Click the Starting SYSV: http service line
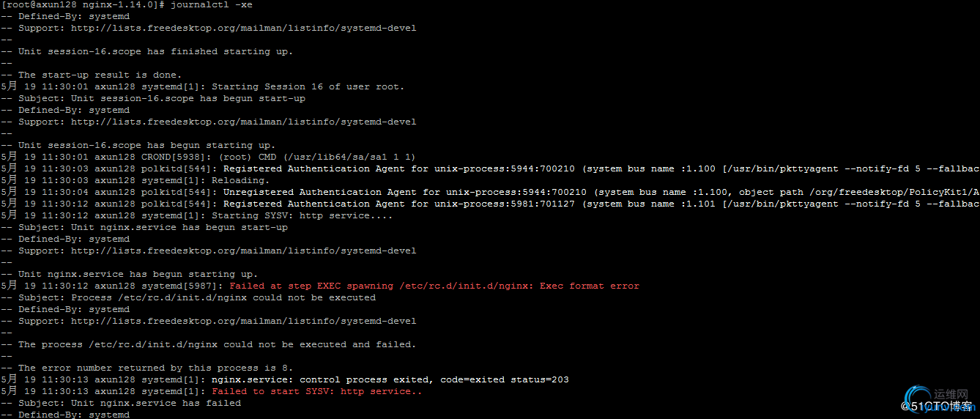980x419 pixels. coord(197,215)
